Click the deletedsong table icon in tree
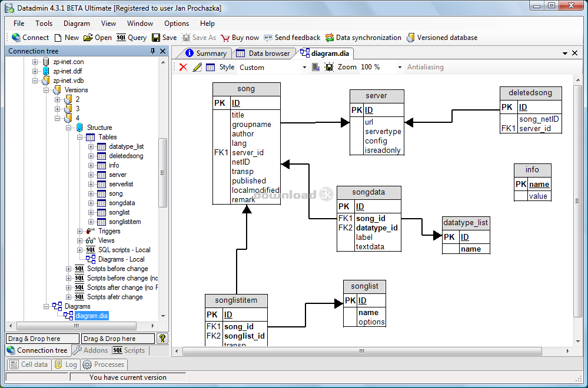The width and height of the screenshot is (588, 388). (x=102, y=156)
